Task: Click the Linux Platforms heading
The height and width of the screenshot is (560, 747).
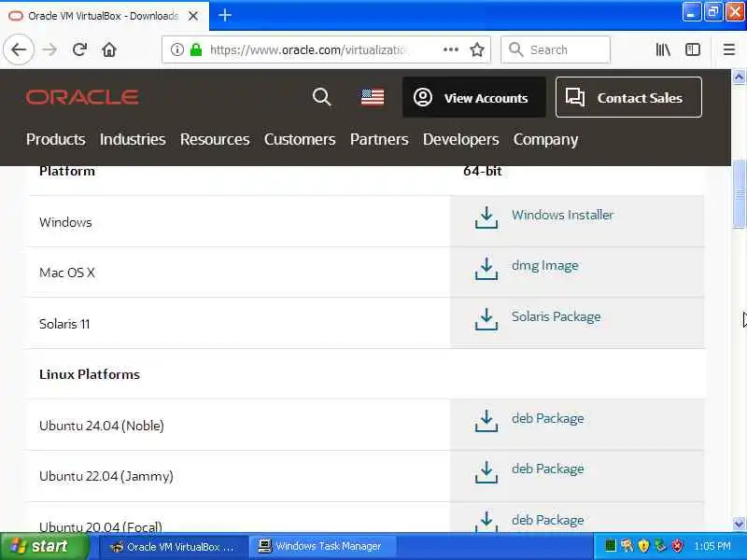Action: (x=90, y=374)
